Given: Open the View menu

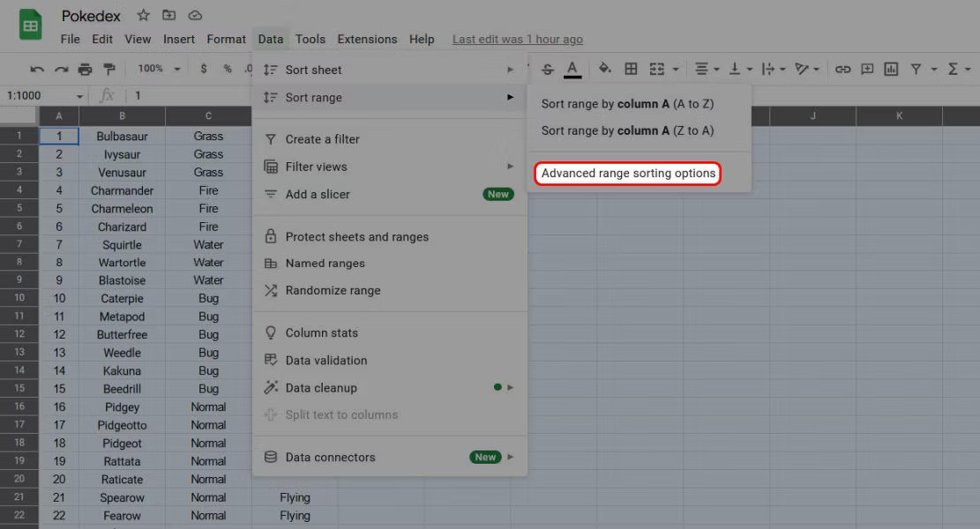Looking at the screenshot, I should [138, 40].
